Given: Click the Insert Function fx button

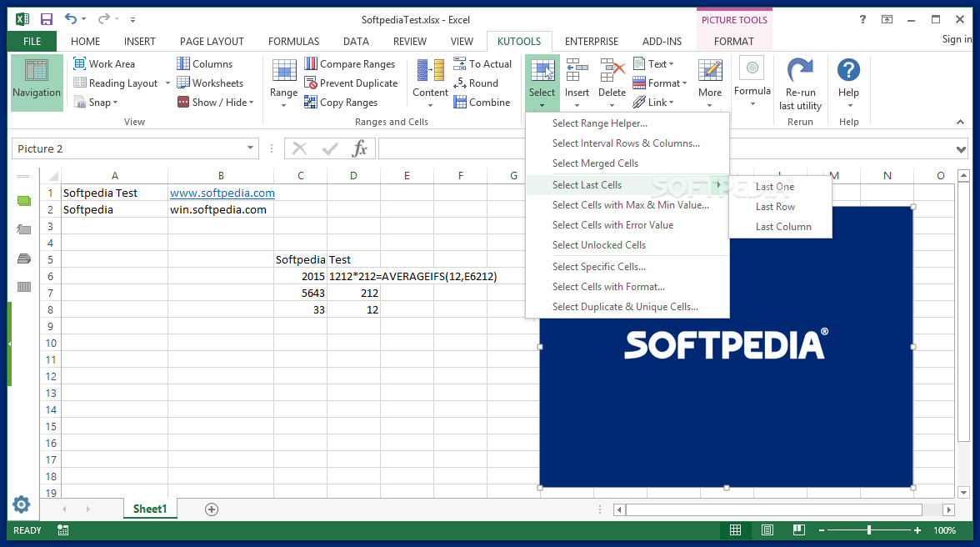Looking at the screenshot, I should 360,148.
